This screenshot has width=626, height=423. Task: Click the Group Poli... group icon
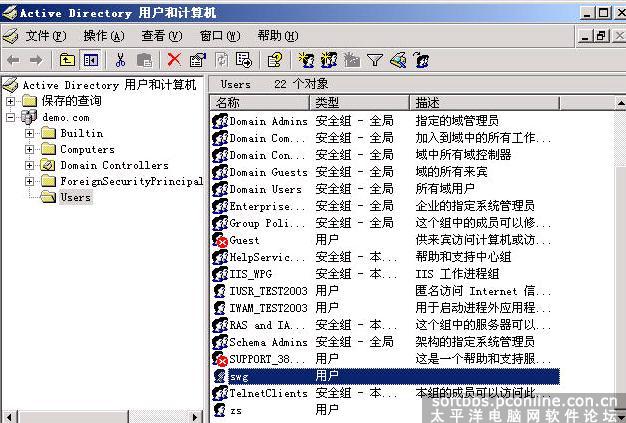point(220,223)
